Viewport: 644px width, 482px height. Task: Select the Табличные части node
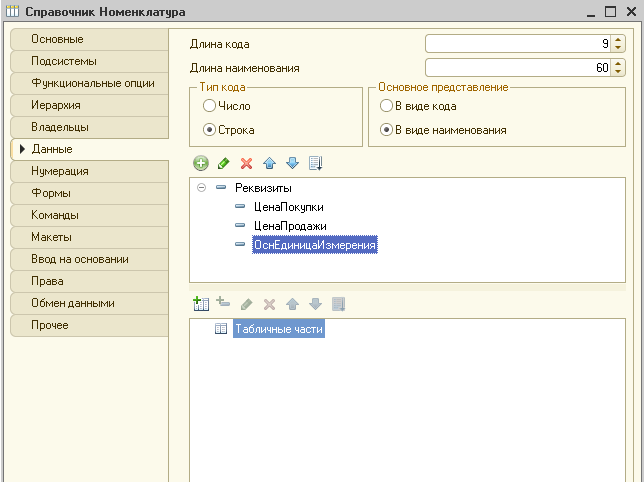[x=279, y=329]
